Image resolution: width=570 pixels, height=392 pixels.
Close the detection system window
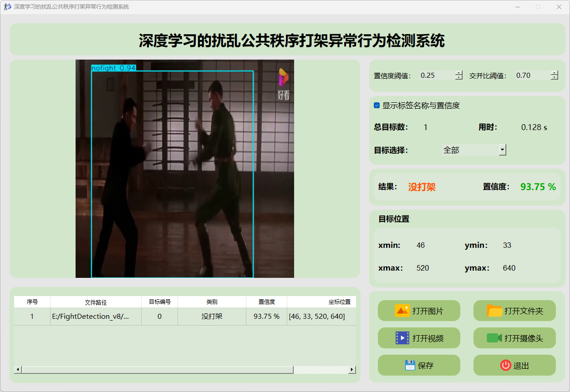tap(559, 7)
